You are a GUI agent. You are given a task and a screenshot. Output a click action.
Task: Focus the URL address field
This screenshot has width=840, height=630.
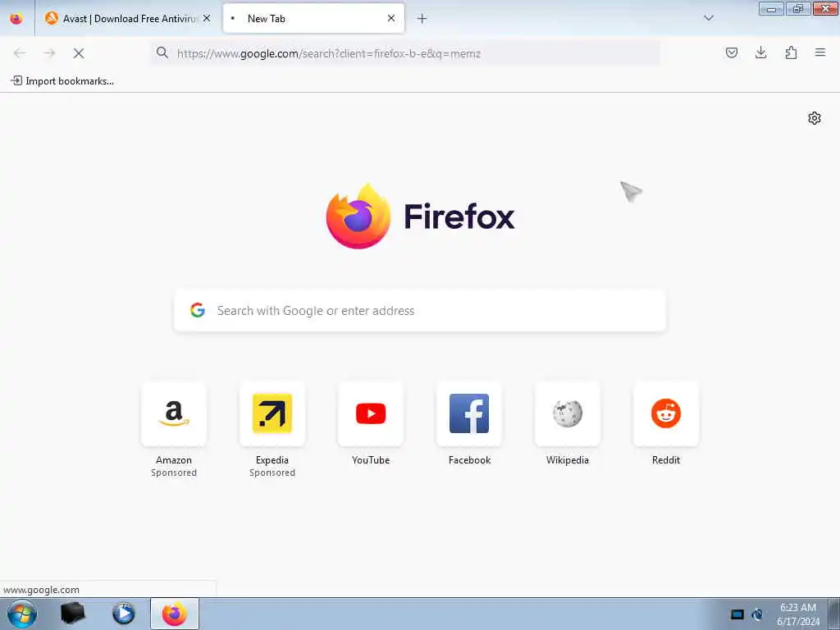pyautogui.click(x=405, y=53)
